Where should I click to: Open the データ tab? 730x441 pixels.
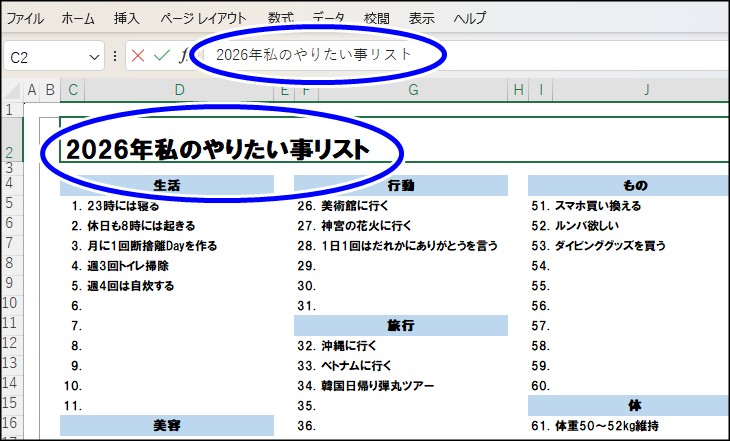point(328,19)
